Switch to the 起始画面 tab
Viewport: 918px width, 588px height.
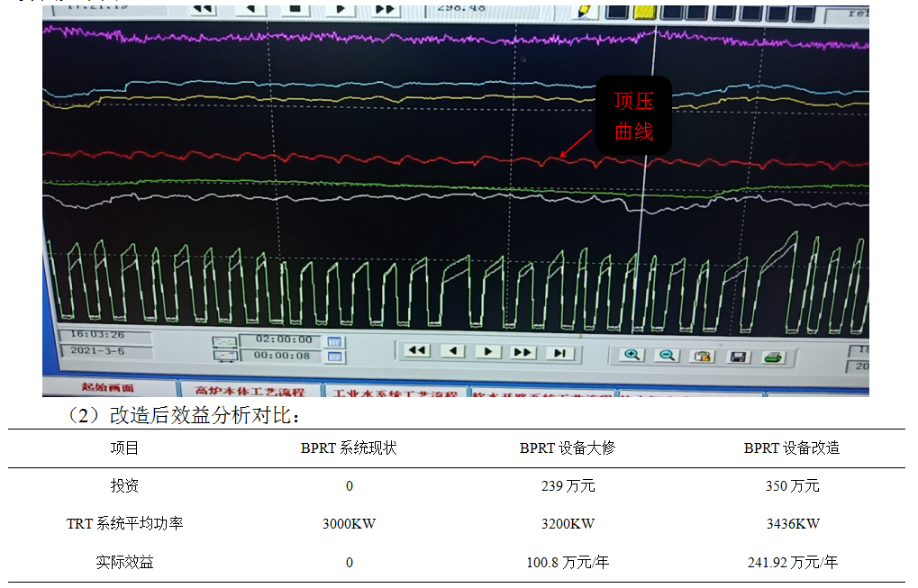107,388
